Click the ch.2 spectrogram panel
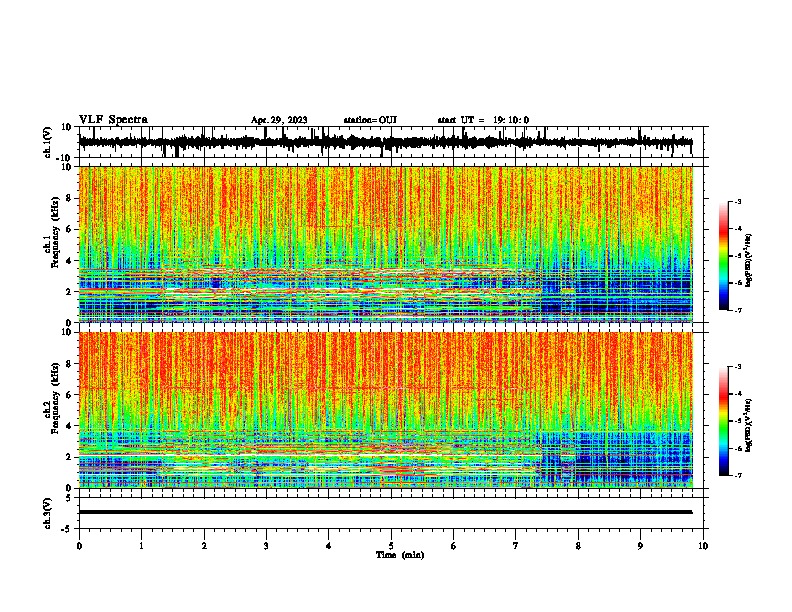The image size is (792, 612). pyautogui.click(x=385, y=410)
